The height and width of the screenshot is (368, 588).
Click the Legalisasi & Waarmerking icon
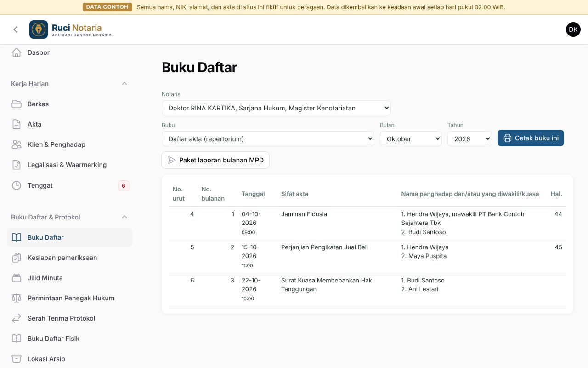[x=17, y=165]
